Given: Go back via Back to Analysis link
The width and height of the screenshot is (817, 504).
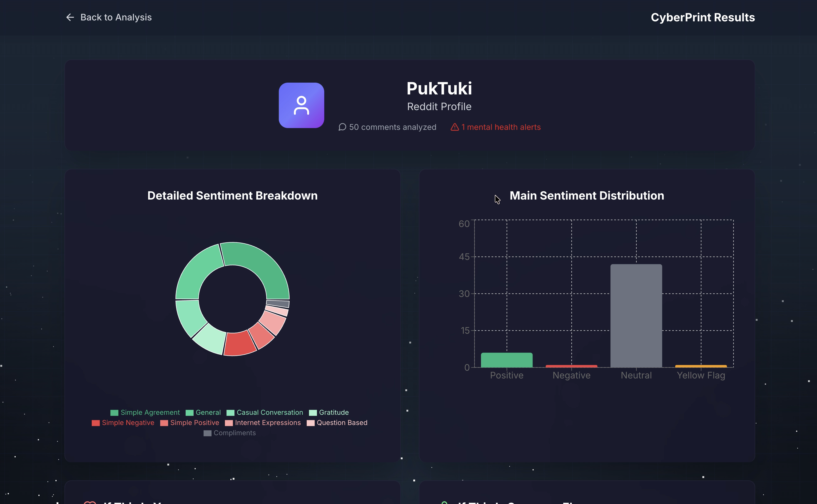Looking at the screenshot, I should point(116,17).
